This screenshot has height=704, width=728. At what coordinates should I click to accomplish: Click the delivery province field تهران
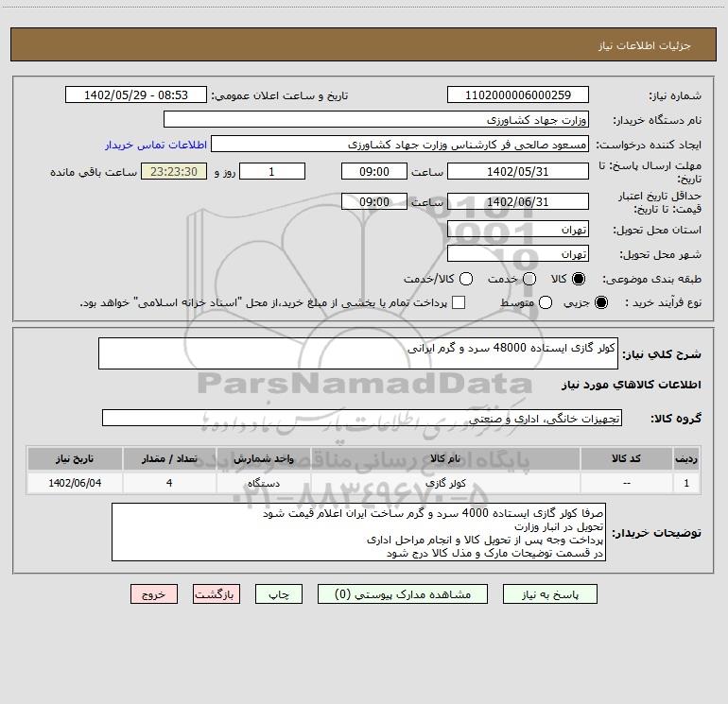click(518, 229)
